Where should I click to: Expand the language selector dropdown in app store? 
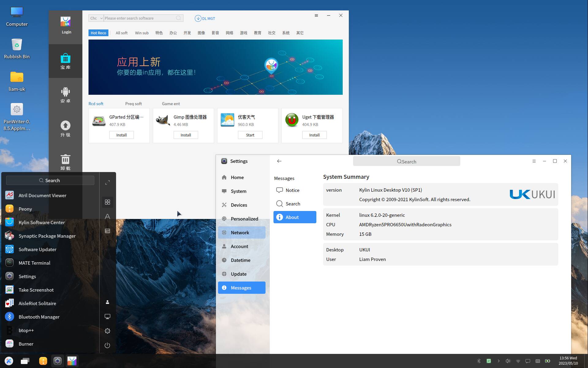(x=96, y=18)
